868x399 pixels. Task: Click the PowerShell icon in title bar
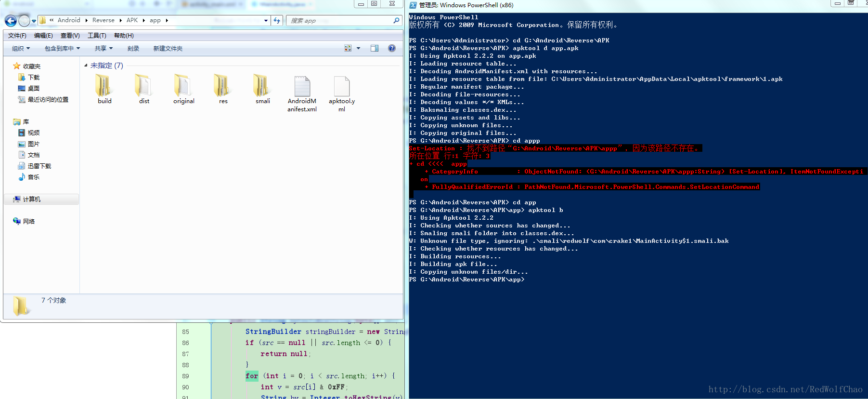413,5
